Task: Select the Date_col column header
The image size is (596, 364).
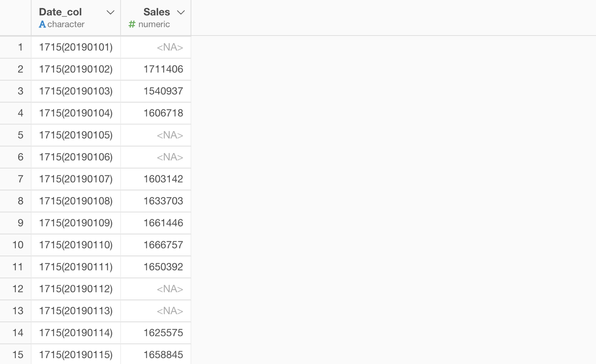Action: click(60, 12)
